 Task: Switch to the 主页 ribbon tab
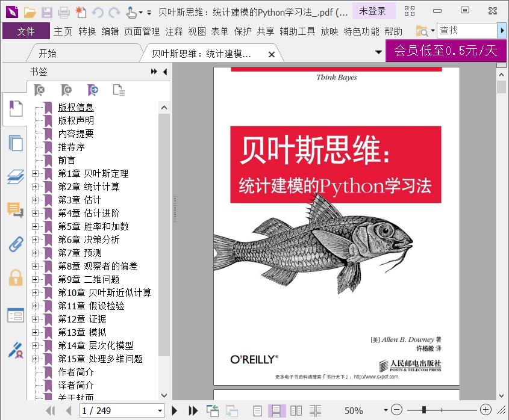point(63,31)
